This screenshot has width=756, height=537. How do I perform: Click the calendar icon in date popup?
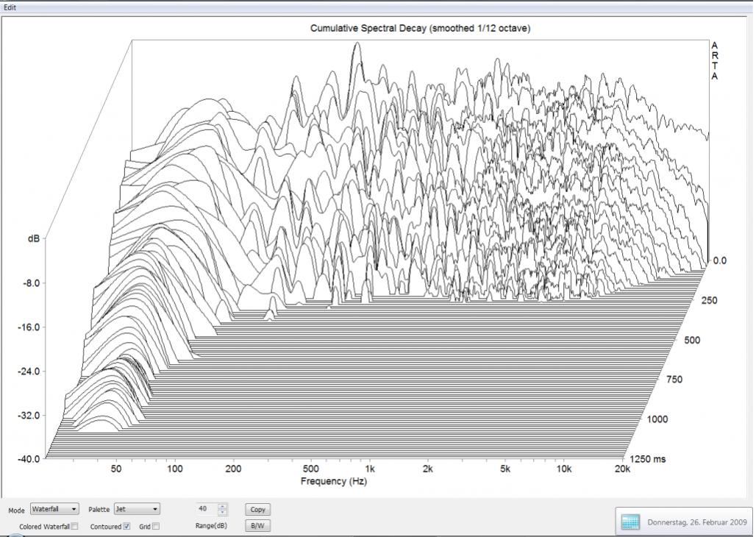(x=631, y=522)
